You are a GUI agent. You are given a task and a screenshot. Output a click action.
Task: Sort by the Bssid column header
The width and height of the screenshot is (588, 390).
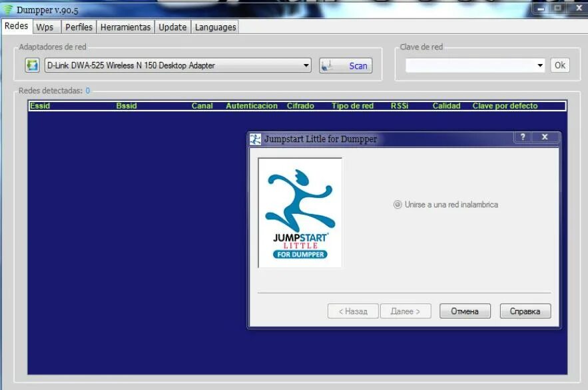(127, 106)
